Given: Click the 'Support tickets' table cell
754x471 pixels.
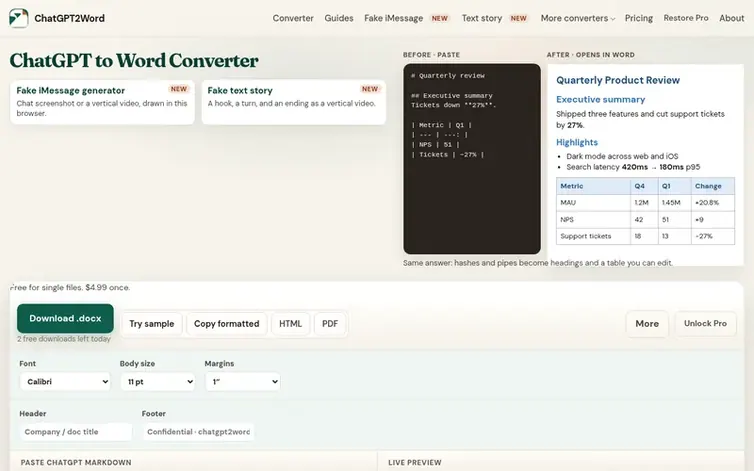Looking at the screenshot, I should tap(593, 236).
